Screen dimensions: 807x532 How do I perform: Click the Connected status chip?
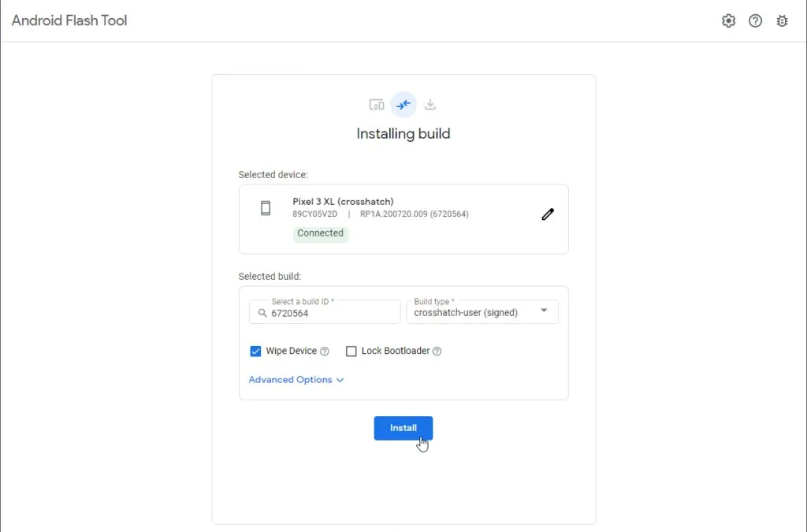(320, 233)
